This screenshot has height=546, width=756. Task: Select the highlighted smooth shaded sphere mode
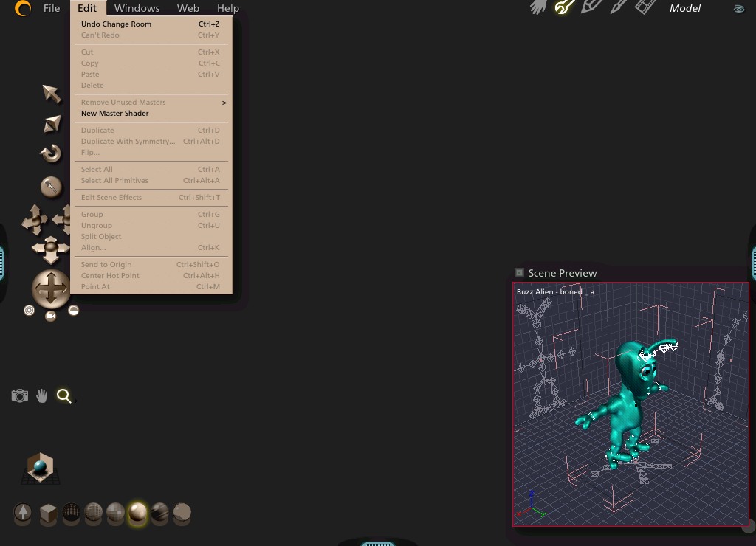point(137,513)
